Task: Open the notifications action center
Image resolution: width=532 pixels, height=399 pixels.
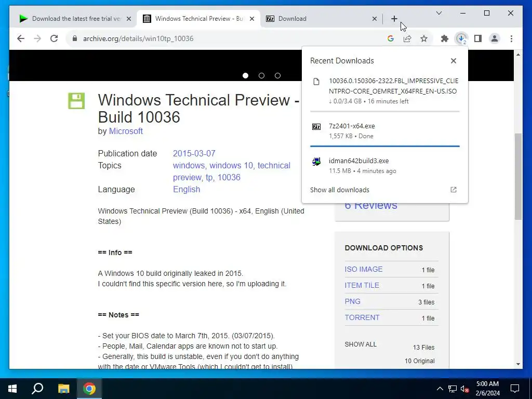Action: pos(515,389)
